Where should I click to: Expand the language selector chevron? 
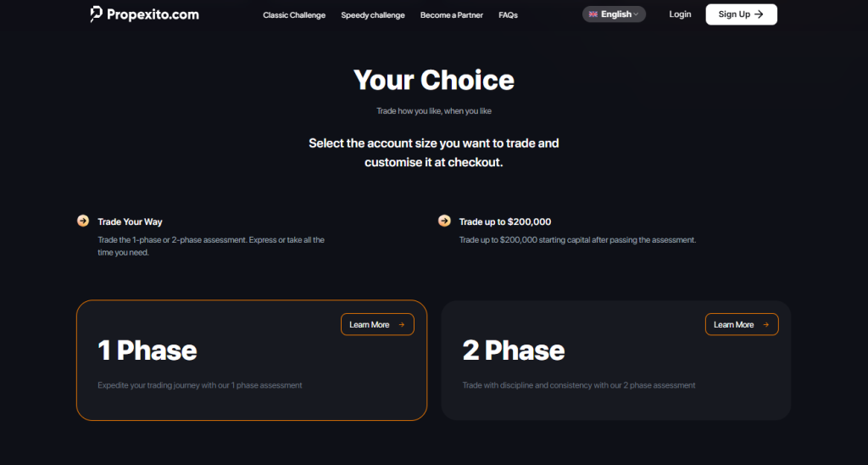[x=637, y=14]
